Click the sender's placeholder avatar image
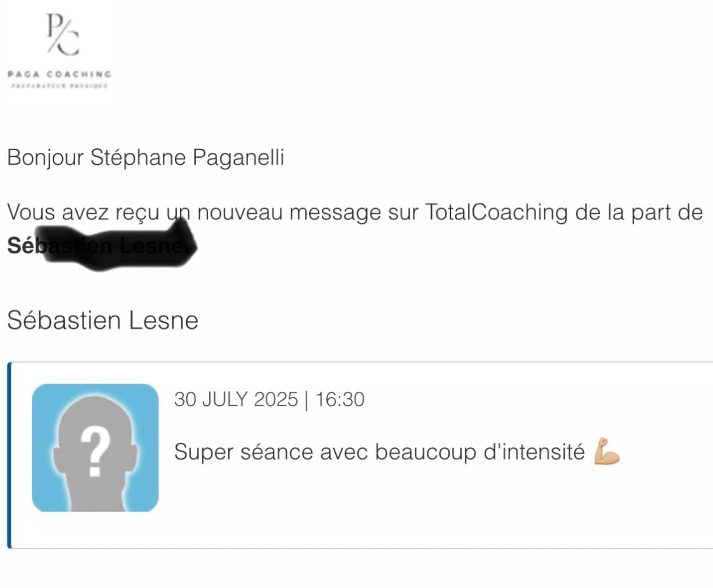713x588 pixels. (x=95, y=447)
